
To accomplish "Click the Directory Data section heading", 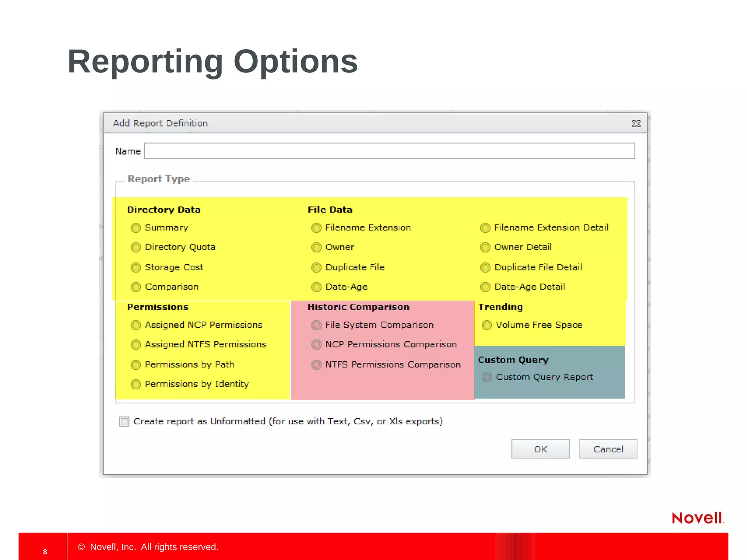I will coord(164,210).
